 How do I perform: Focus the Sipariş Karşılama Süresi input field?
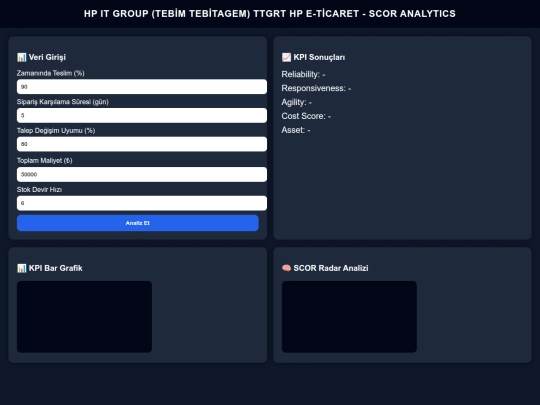[x=142, y=115]
